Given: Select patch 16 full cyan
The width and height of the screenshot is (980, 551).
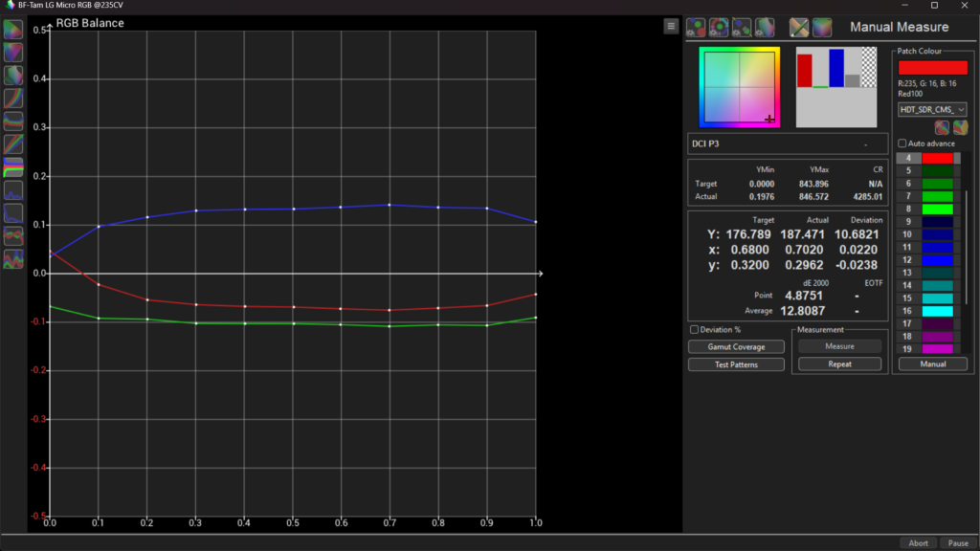Looking at the screenshot, I should [x=928, y=311].
